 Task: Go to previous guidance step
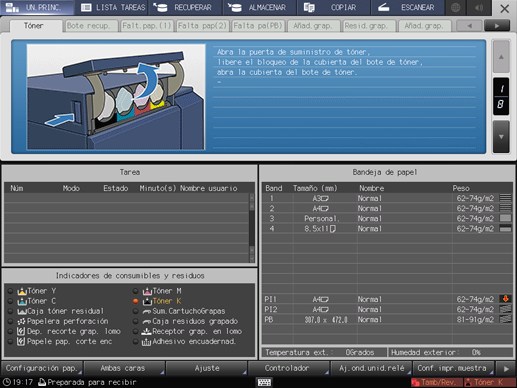[501, 56]
